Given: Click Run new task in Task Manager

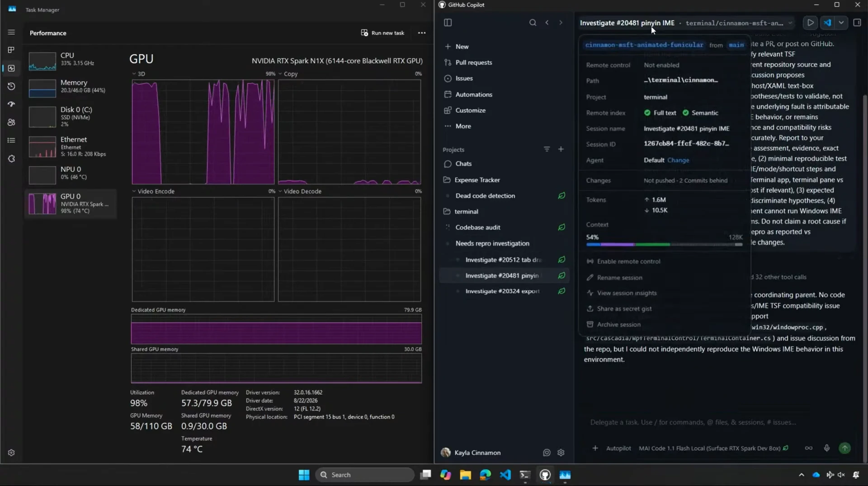Looking at the screenshot, I should pos(382,33).
